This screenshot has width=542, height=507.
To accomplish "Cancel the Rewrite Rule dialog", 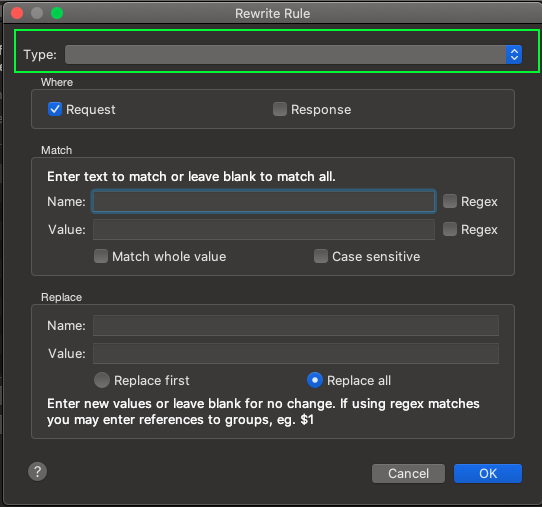I will coord(408,473).
